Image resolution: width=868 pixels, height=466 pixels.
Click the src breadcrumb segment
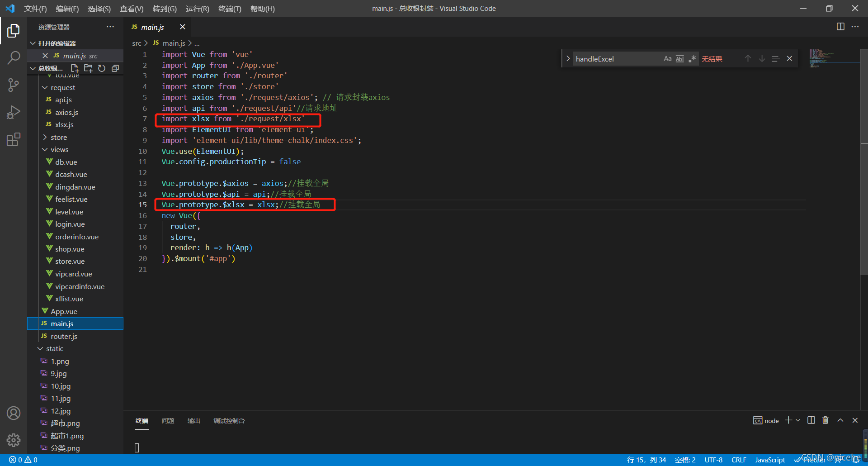[x=137, y=43]
